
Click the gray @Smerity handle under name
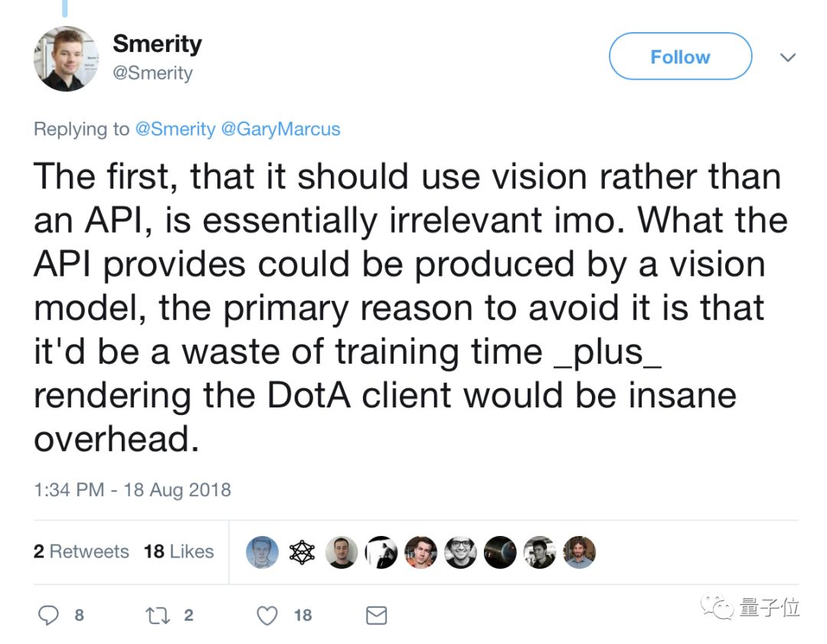point(152,74)
